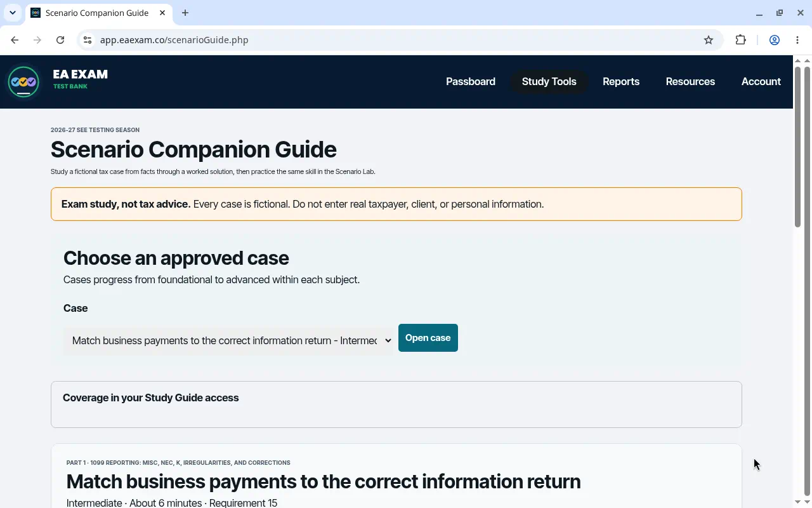Open a new browser tab
This screenshot has height=508, width=812.
pos(185,13)
